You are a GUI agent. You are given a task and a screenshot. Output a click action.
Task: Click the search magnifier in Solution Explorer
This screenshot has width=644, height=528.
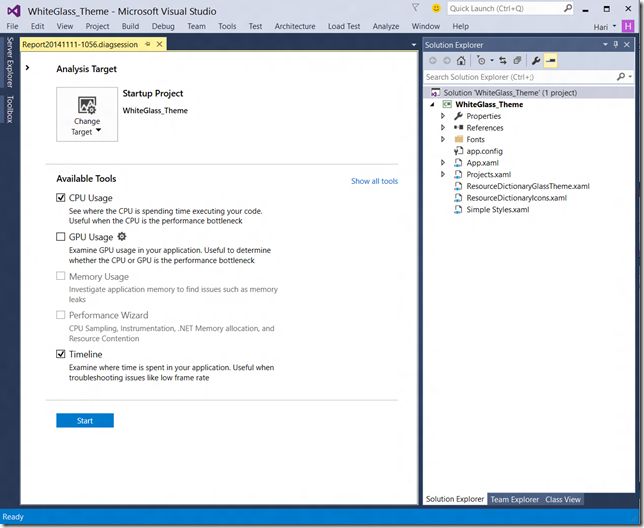(x=621, y=77)
